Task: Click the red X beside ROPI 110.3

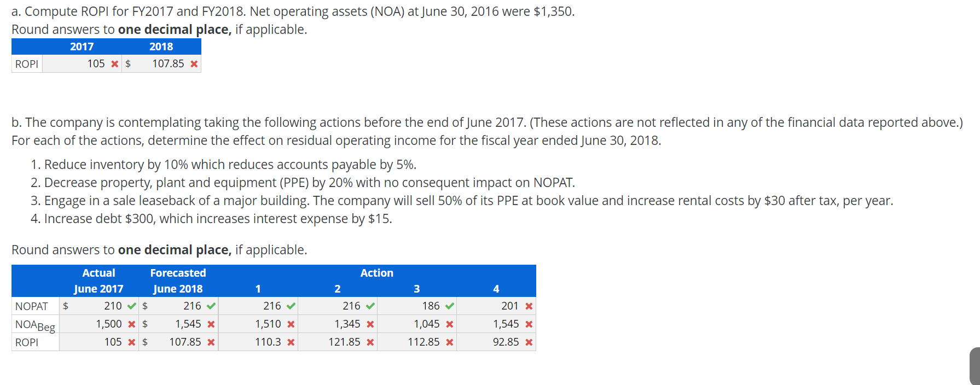Action: pos(291,342)
